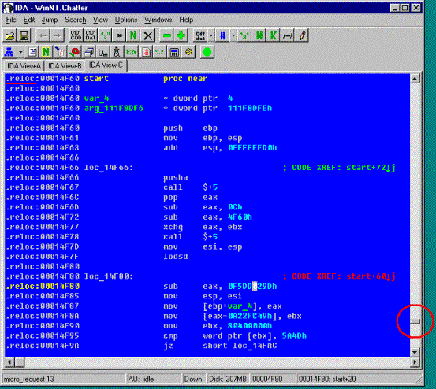Open the dropdown arrow beside the blue people icon
436x389 pixels.
tap(21, 52)
